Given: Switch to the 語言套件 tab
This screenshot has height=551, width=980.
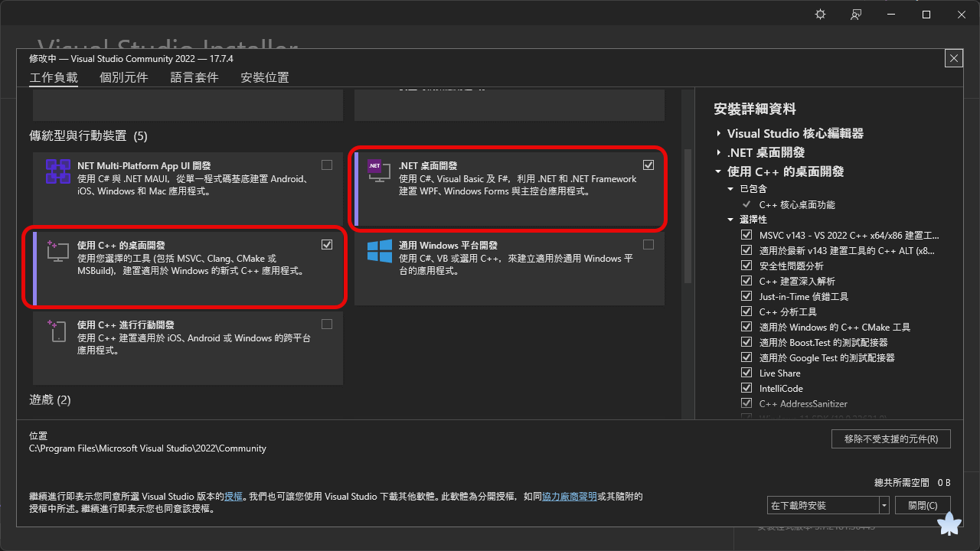Looking at the screenshot, I should click(x=194, y=77).
